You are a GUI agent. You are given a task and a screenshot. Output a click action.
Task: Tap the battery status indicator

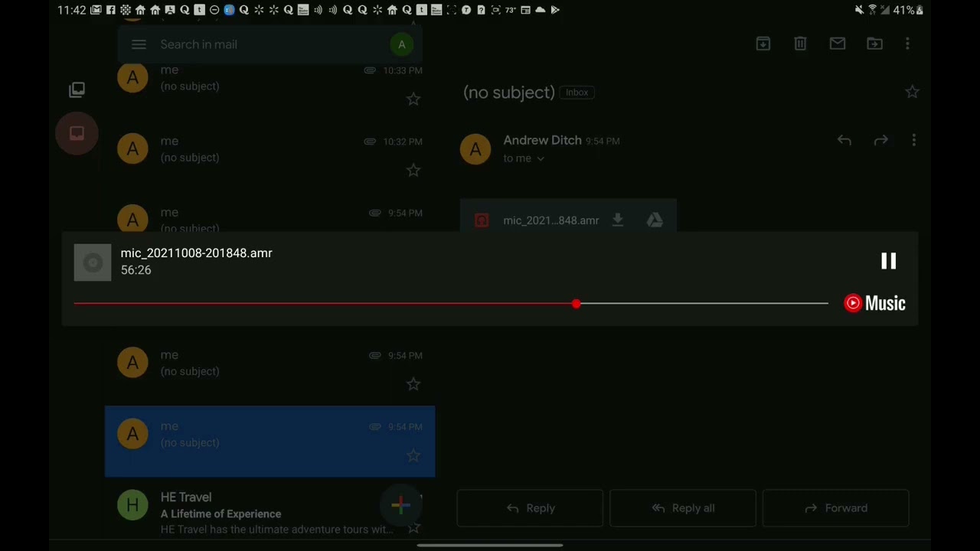(x=909, y=10)
